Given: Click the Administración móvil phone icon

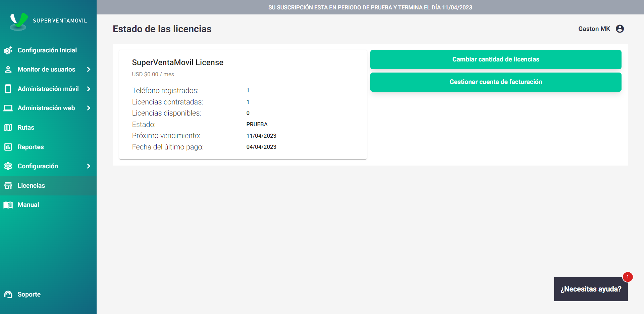Looking at the screenshot, I should [x=8, y=89].
